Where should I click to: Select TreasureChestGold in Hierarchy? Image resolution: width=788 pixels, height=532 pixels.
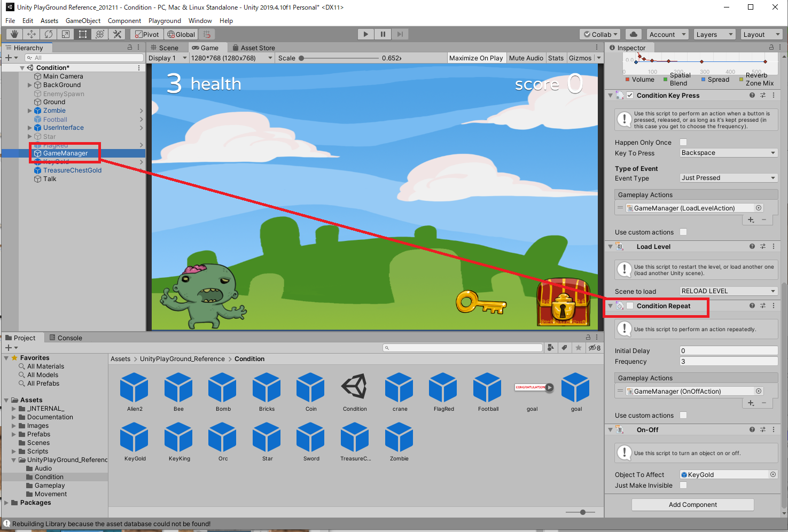(72, 170)
